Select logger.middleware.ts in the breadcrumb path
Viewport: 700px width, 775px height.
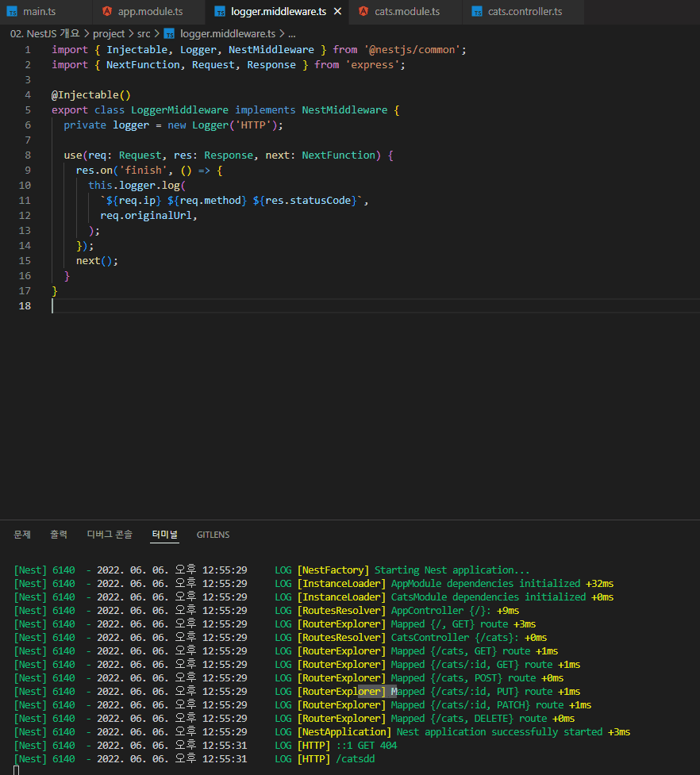pos(228,34)
